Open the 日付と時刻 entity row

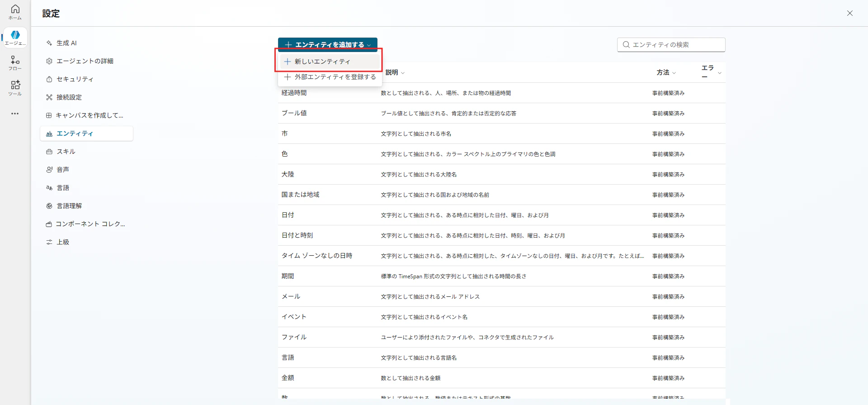[x=502, y=235]
